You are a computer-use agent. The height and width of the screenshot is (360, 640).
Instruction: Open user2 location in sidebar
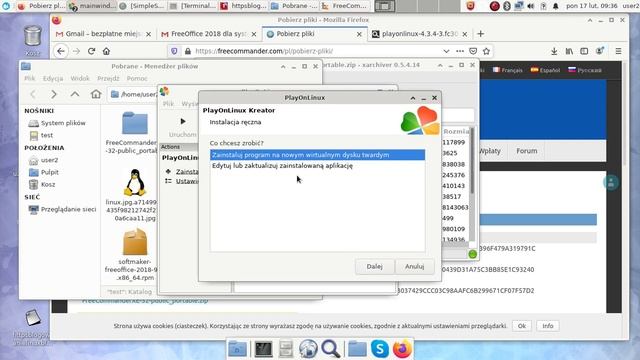click(44, 160)
